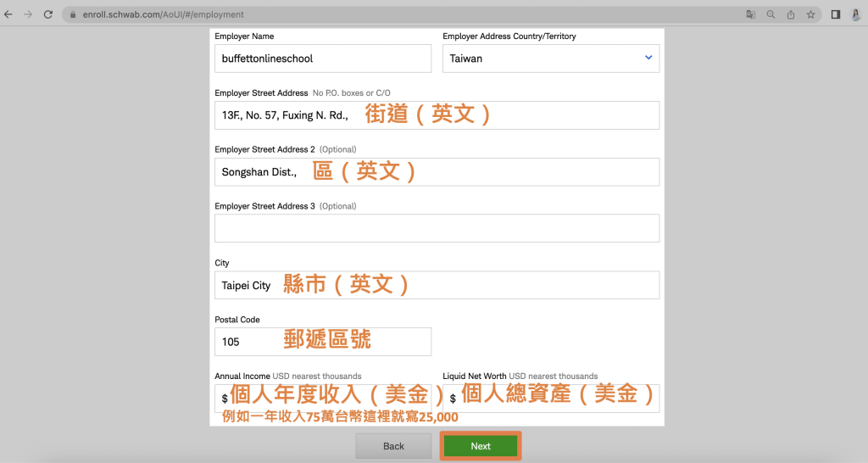Viewport: 868px width, 463px height.
Task: Click the Employer Name field
Action: (x=323, y=59)
